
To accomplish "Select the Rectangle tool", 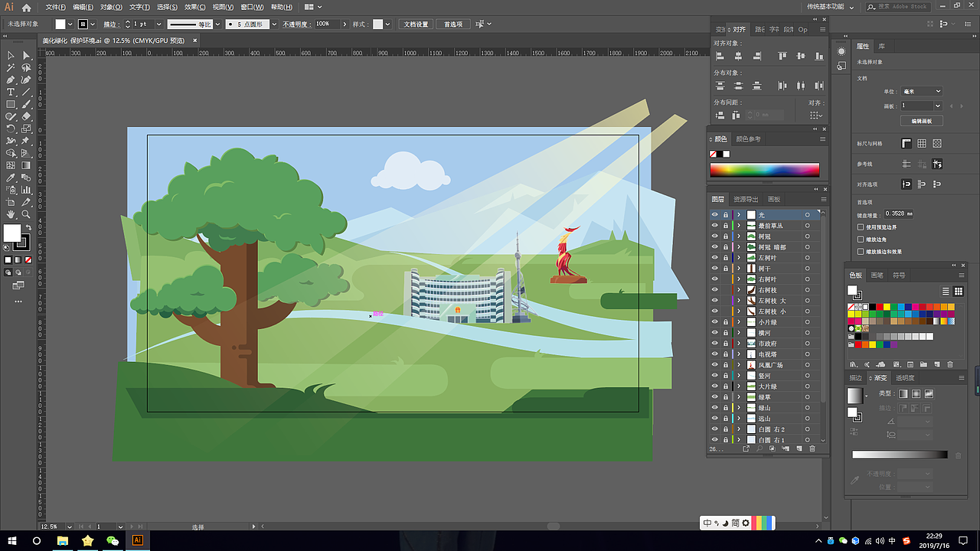I will (11, 104).
